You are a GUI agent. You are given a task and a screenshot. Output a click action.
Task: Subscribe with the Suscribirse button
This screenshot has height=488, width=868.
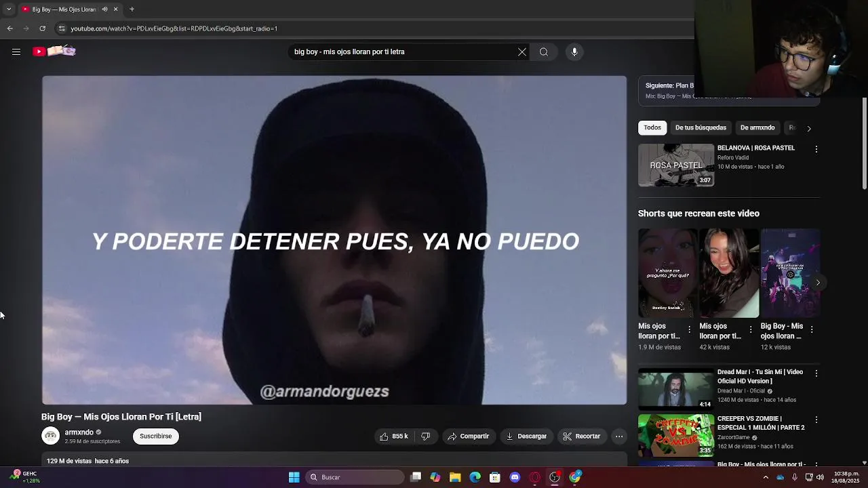coord(156,436)
